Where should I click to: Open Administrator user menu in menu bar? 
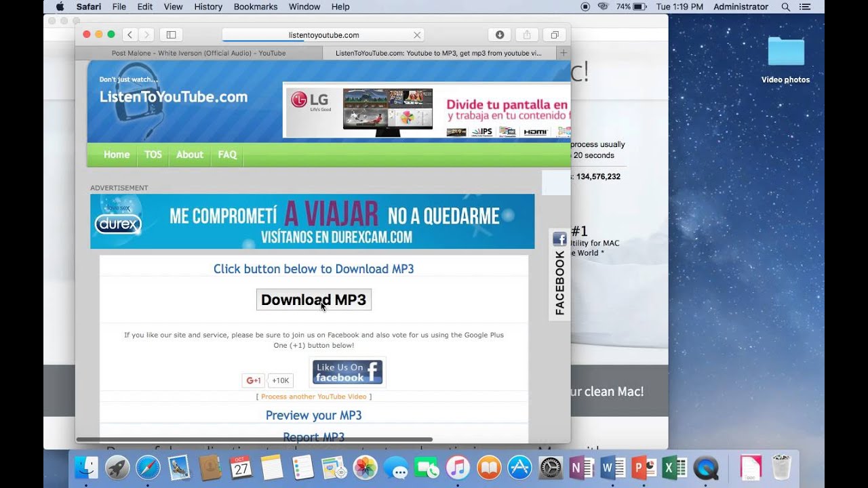741,7
